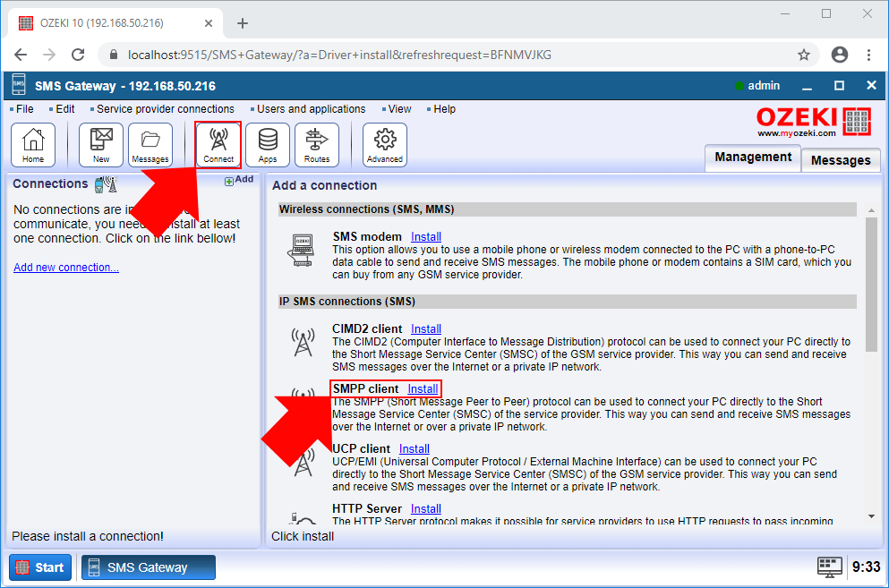This screenshot has width=889, height=588.
Task: Select the Connect antenna toolbar icon
Action: (218, 143)
